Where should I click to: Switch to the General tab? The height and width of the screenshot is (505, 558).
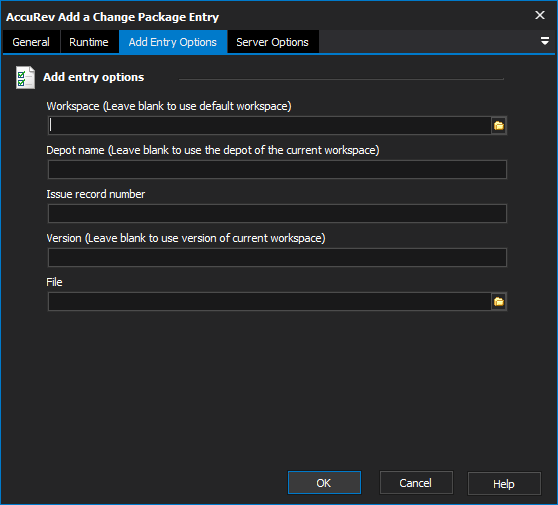pyautogui.click(x=31, y=42)
